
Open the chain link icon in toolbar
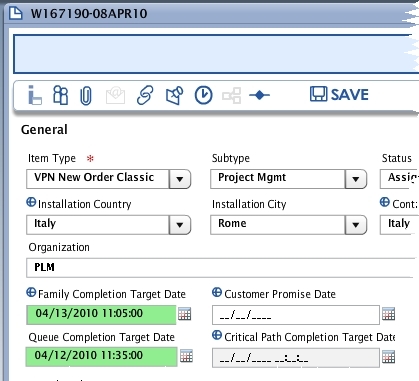coord(145,95)
